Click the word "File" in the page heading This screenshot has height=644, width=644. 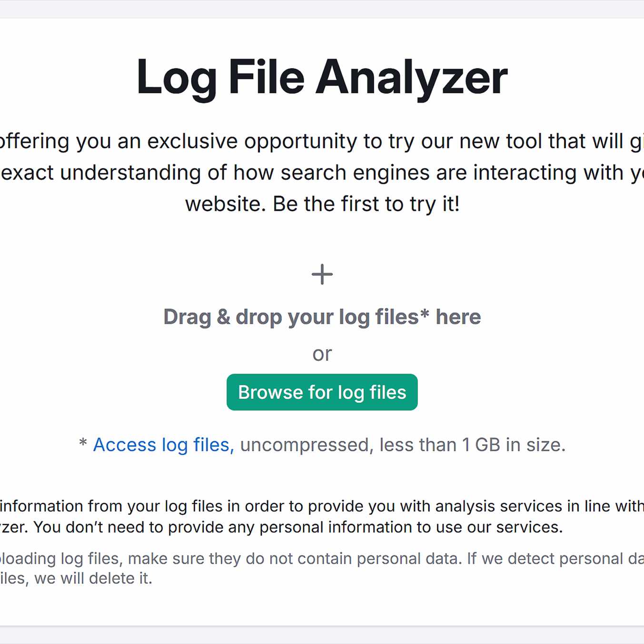coord(267,77)
